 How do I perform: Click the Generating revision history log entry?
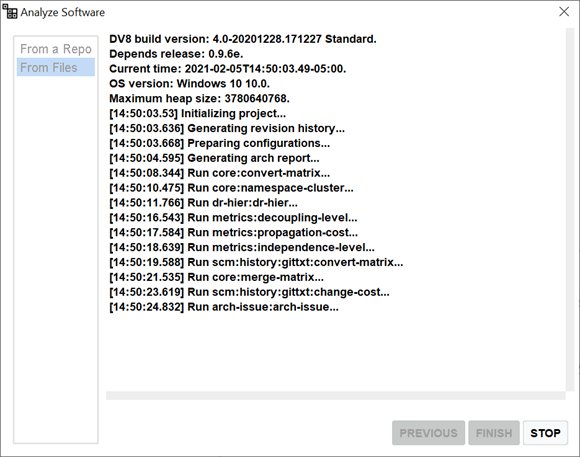click(227, 128)
